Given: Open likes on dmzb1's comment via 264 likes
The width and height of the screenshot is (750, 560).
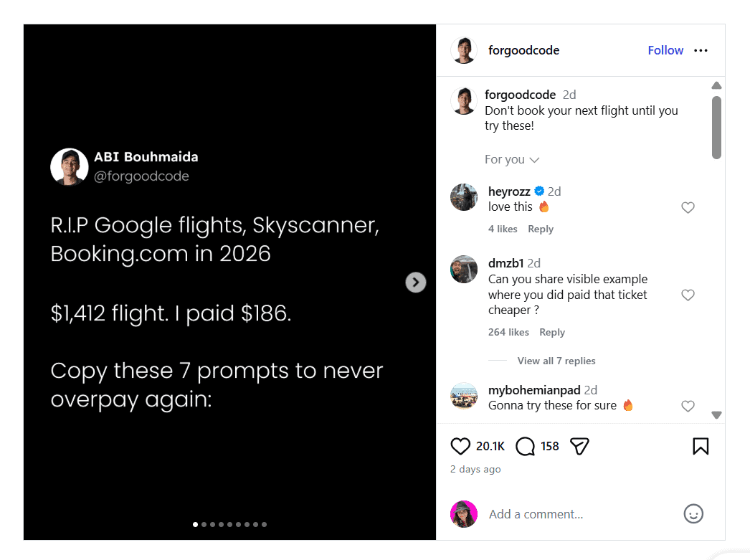Looking at the screenshot, I should (508, 332).
